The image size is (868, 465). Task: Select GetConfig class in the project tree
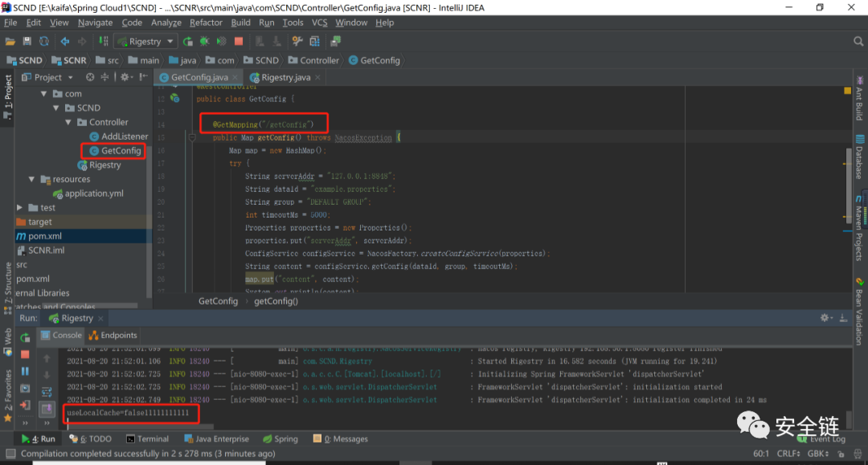click(115, 151)
